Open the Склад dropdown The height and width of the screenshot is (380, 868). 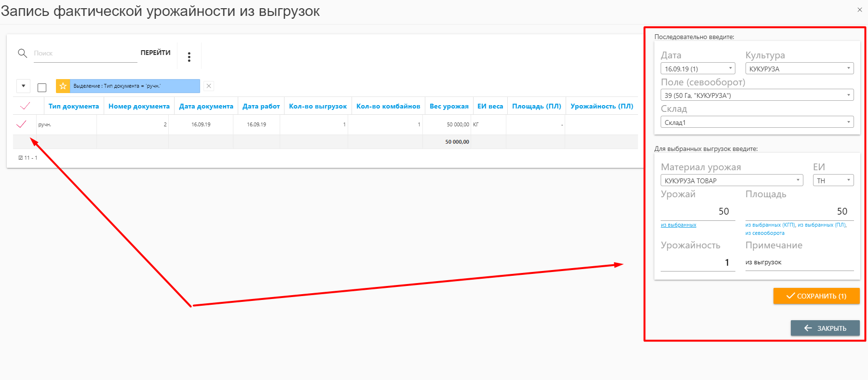(757, 122)
